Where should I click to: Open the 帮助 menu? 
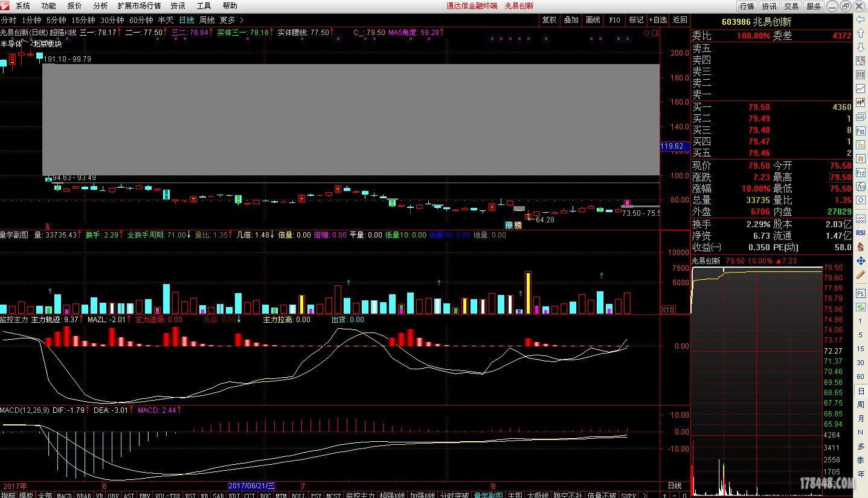230,6
